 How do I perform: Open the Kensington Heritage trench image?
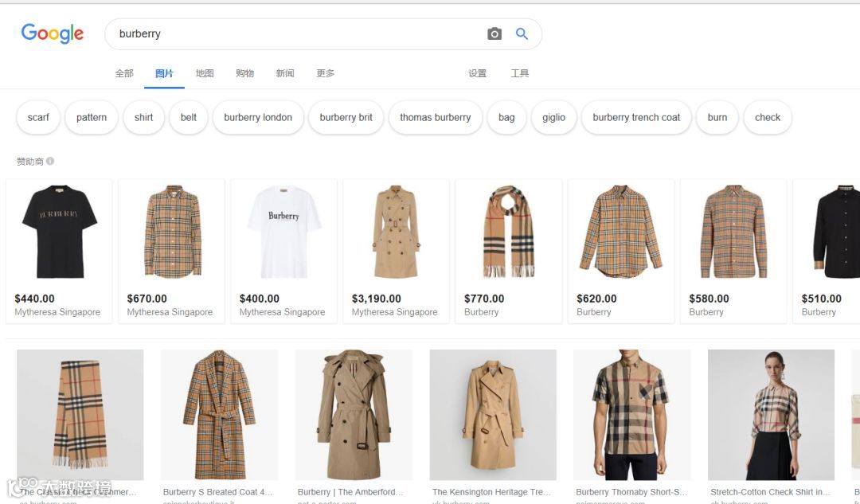pos(493,415)
